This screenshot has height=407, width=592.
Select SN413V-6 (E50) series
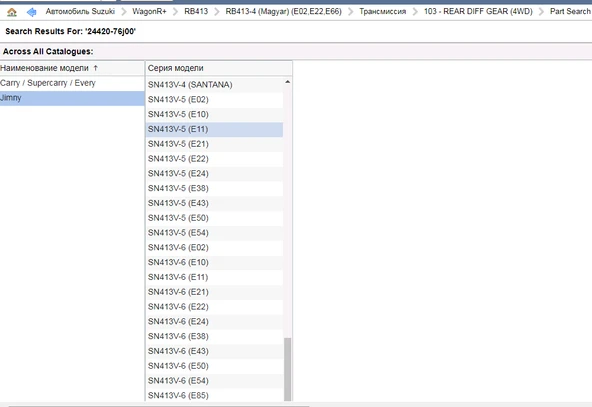click(214, 366)
